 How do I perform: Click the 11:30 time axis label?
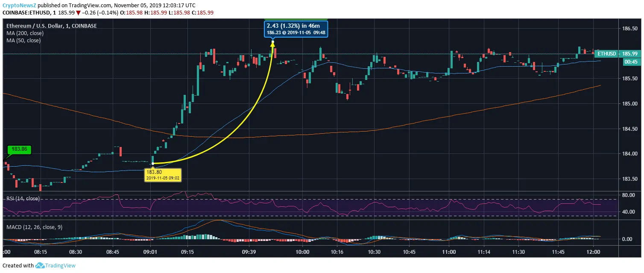click(x=518, y=252)
